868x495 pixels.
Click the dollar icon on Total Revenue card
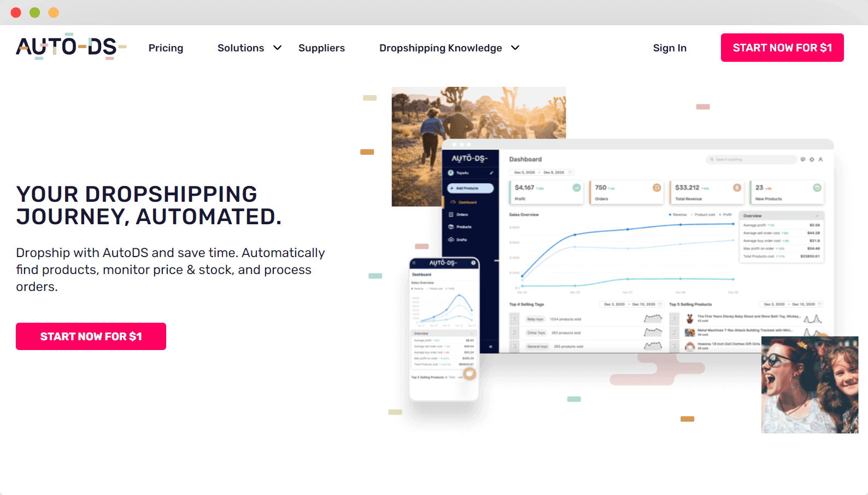tap(737, 188)
